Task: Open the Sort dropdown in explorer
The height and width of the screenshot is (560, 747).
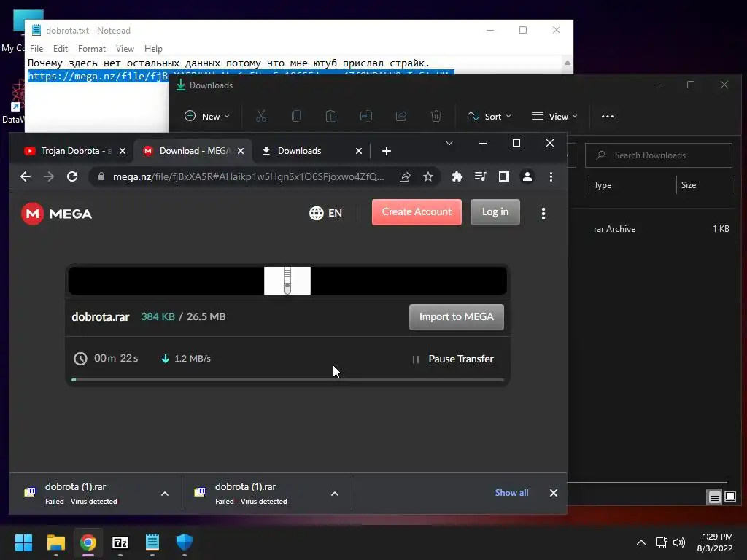Action: point(489,116)
